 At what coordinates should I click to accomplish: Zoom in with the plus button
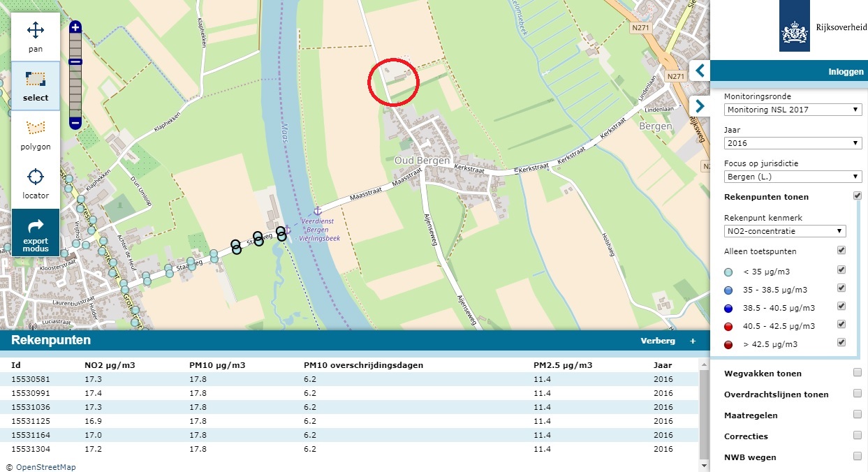tap(76, 27)
